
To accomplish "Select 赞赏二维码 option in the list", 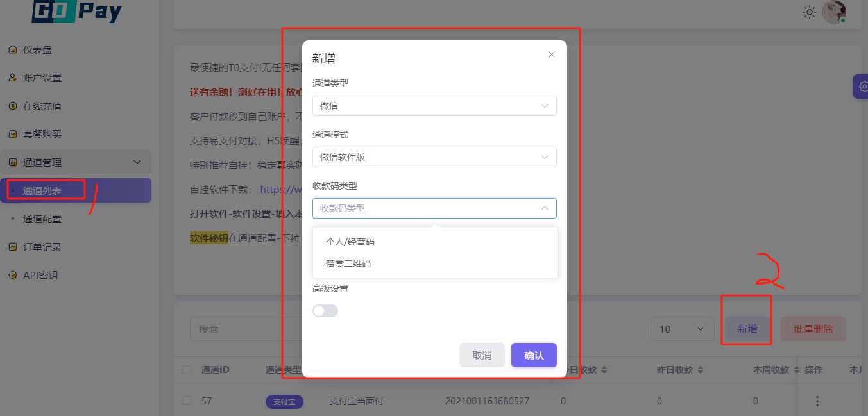I will pyautogui.click(x=348, y=263).
